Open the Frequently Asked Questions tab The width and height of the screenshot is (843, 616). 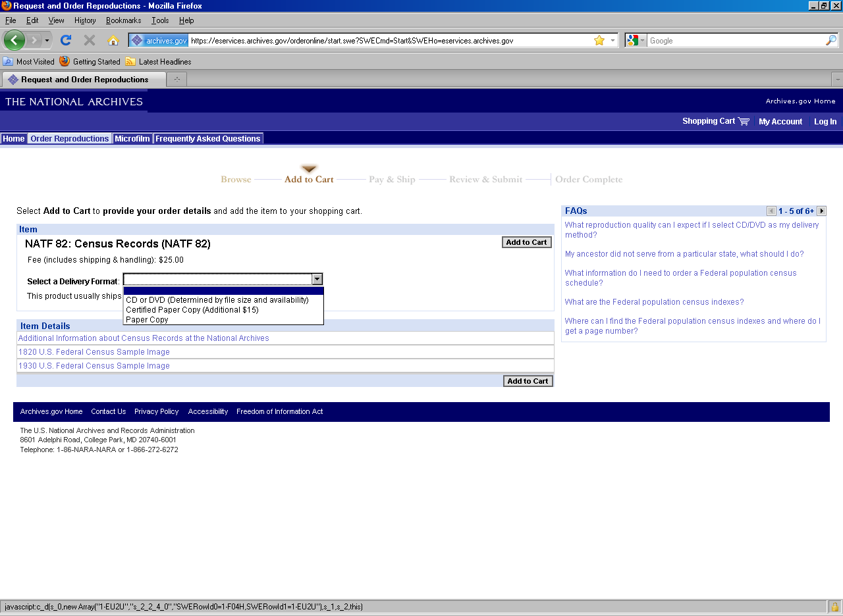pos(207,139)
